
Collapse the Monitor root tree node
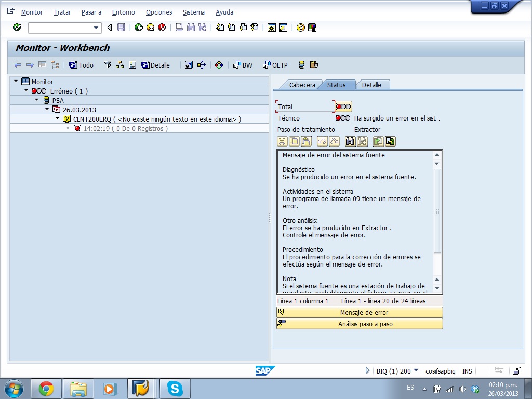click(16, 81)
